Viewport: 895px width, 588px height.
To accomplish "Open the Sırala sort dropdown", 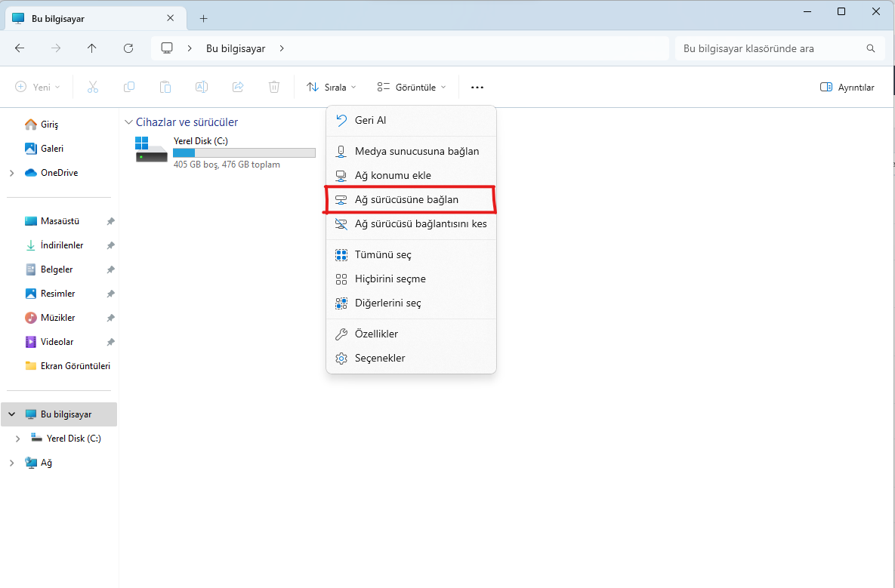I will click(332, 88).
